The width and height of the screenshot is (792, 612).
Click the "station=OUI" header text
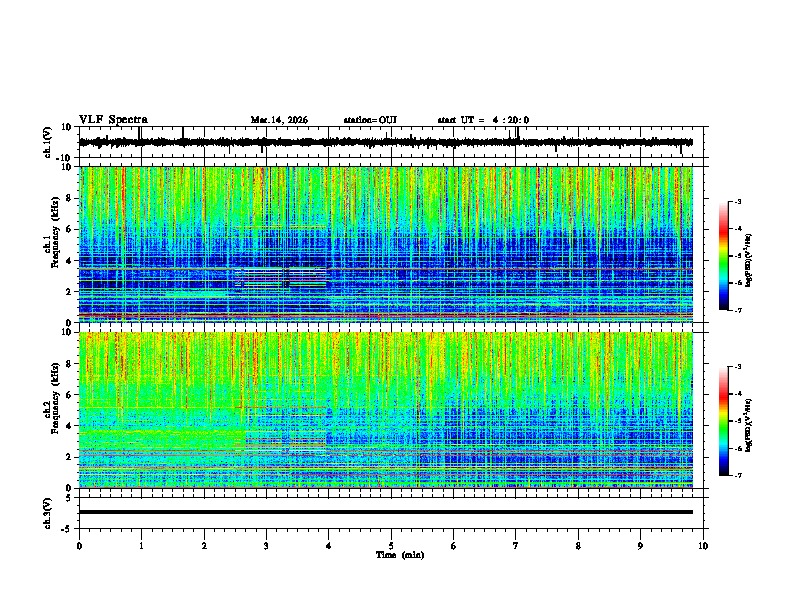tap(370, 120)
